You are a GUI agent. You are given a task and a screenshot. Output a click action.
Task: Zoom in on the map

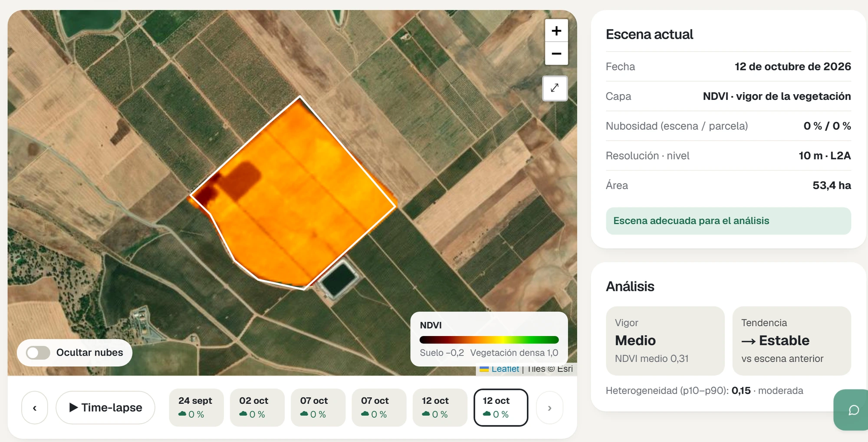[556, 30]
